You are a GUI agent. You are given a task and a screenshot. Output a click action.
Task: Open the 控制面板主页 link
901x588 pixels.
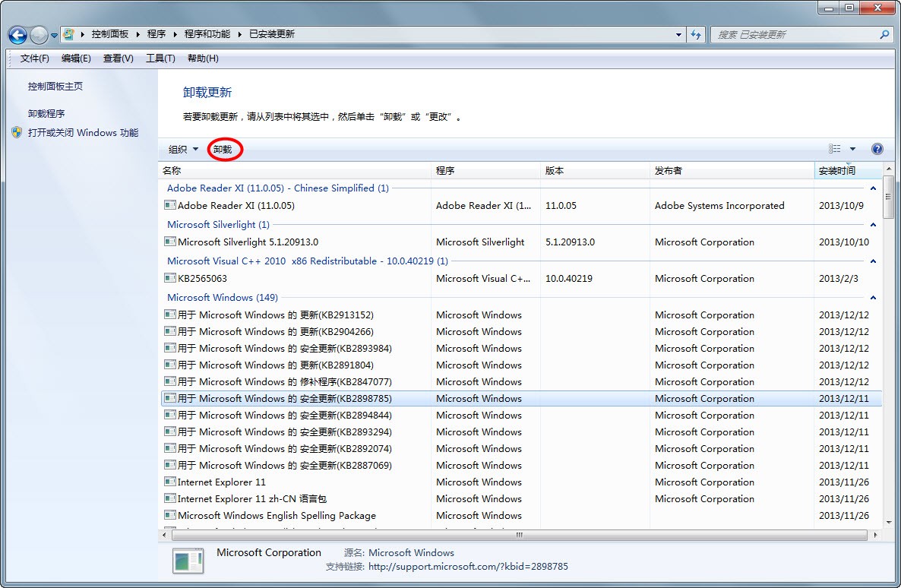click(55, 87)
